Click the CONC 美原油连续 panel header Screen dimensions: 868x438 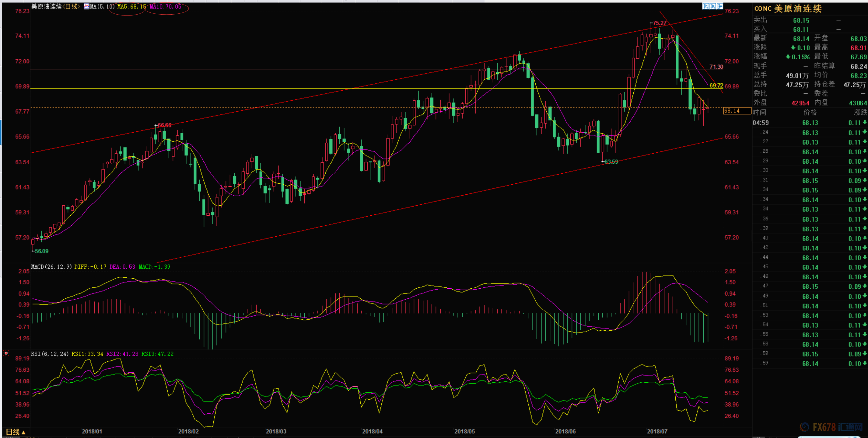(788, 9)
